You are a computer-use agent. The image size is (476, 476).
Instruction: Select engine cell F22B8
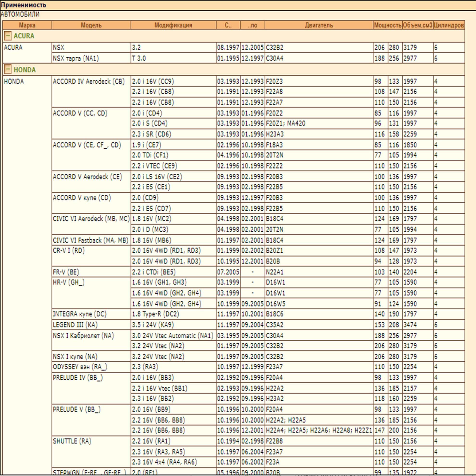coord(319,441)
